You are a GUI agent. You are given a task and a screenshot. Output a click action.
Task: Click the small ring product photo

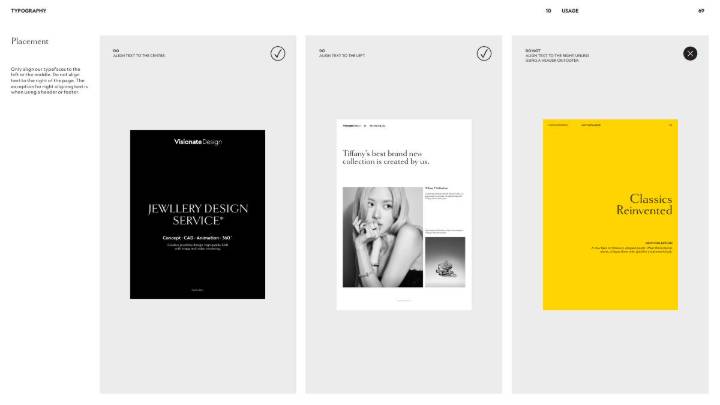[x=445, y=262]
